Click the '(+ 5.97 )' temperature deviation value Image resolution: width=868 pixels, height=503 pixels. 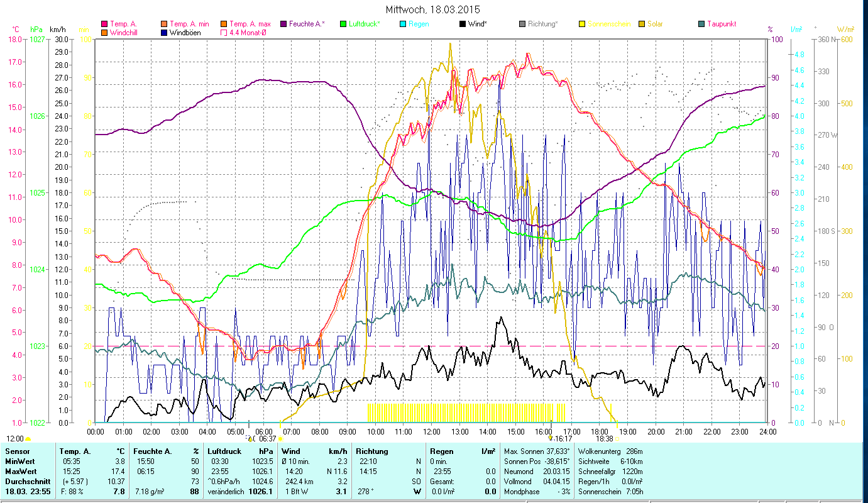pos(74,482)
